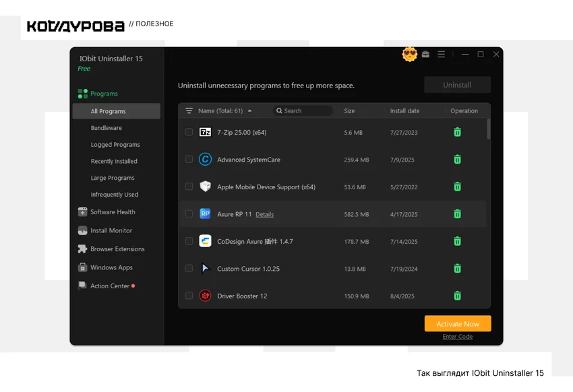Viewport: 573px width, 392px height.
Task: Click the Uninstall button
Action: pos(457,85)
